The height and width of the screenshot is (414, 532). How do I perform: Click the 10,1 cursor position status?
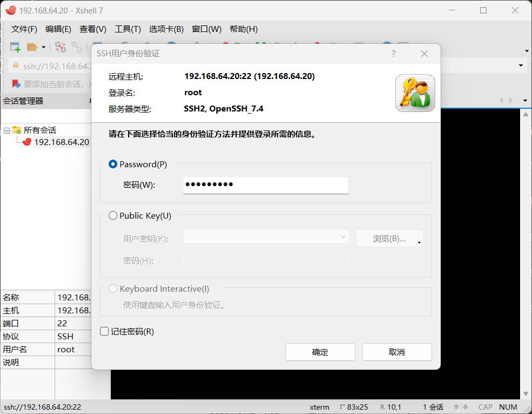pos(391,407)
